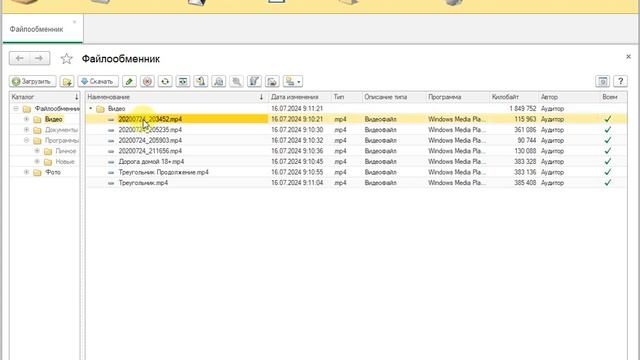Select Личное folder in catalog tree
Viewport: 640px width, 360px height.
point(66,151)
